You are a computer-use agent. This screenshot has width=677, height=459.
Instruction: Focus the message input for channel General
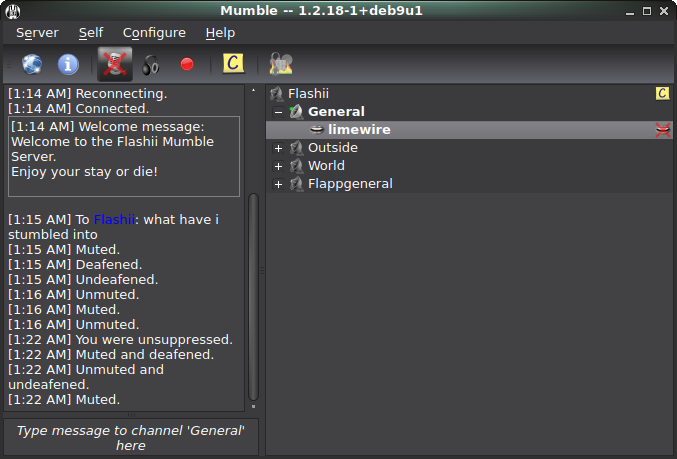(130, 437)
